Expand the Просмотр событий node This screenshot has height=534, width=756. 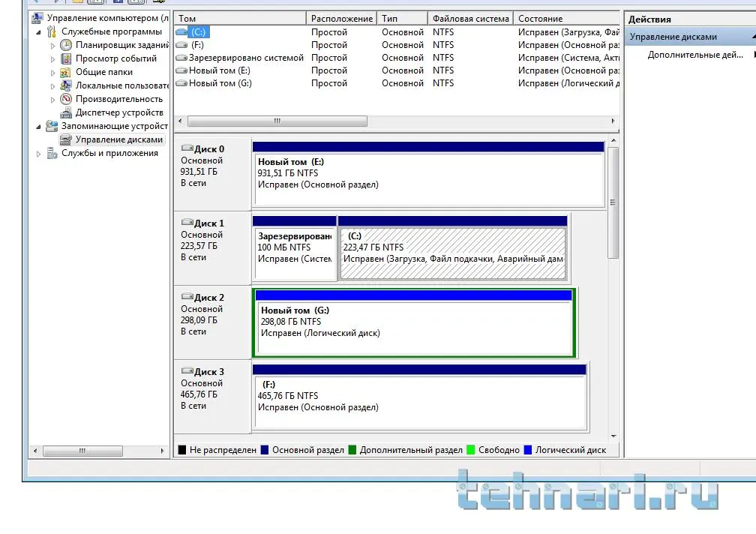(53, 59)
